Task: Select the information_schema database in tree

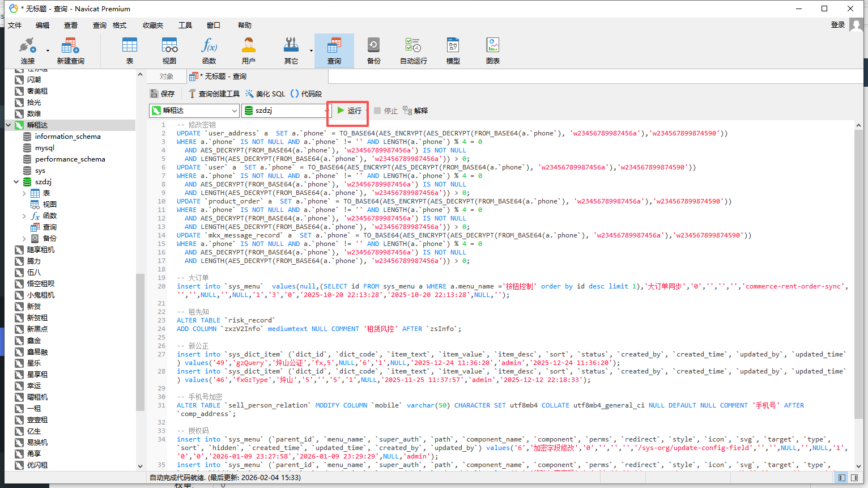Action: click(x=67, y=137)
